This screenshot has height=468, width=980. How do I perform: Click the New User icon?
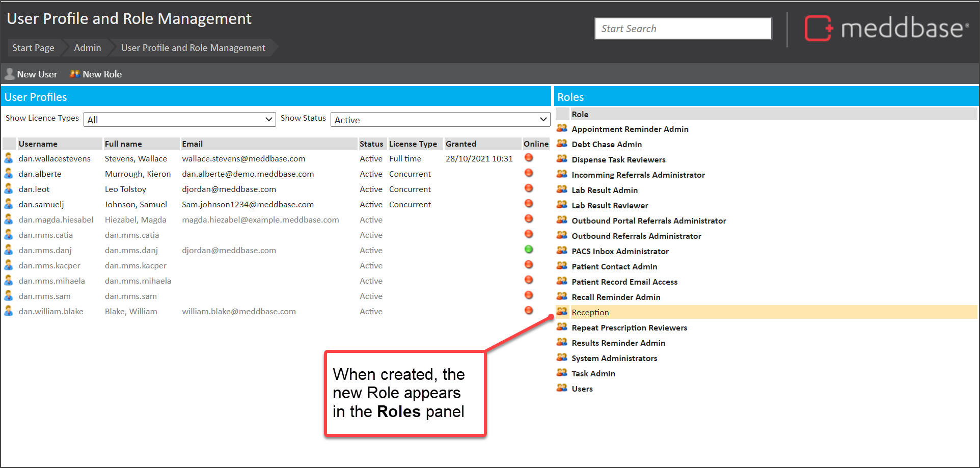pos(9,74)
